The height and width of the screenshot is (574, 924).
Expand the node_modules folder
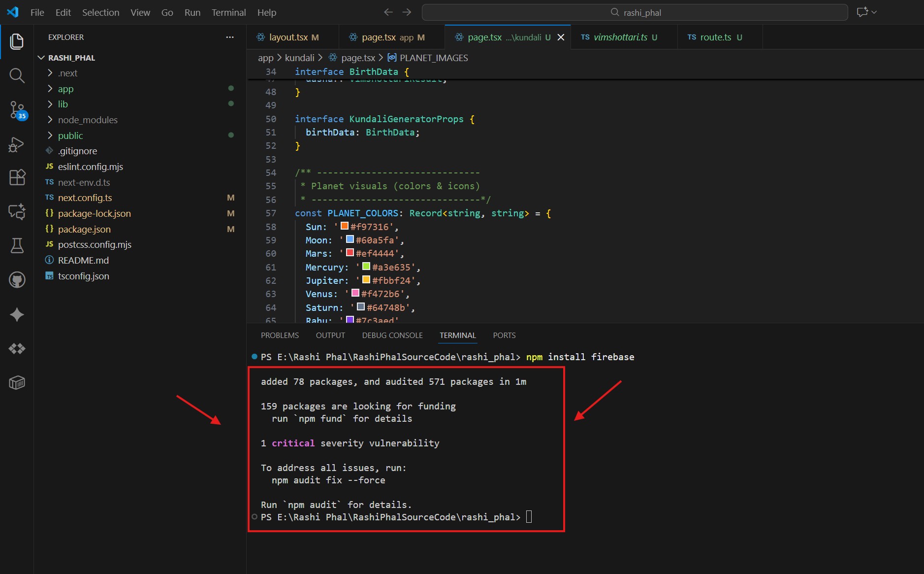pyautogui.click(x=88, y=120)
